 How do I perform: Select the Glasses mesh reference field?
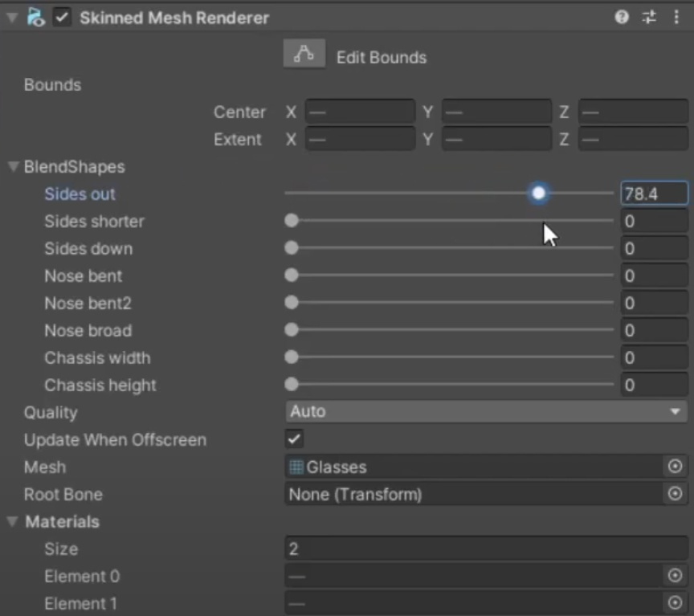(x=474, y=467)
